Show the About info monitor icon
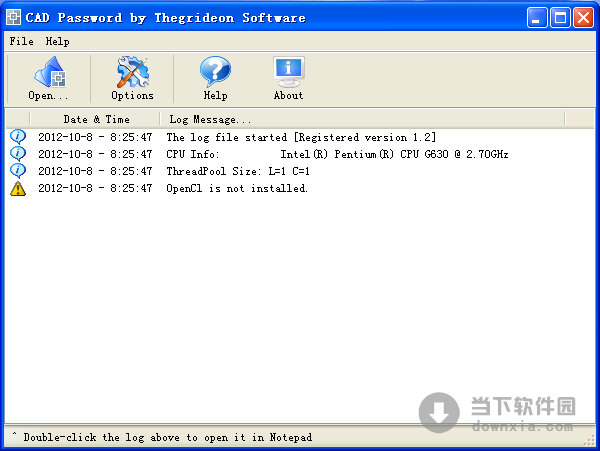 pos(289,72)
